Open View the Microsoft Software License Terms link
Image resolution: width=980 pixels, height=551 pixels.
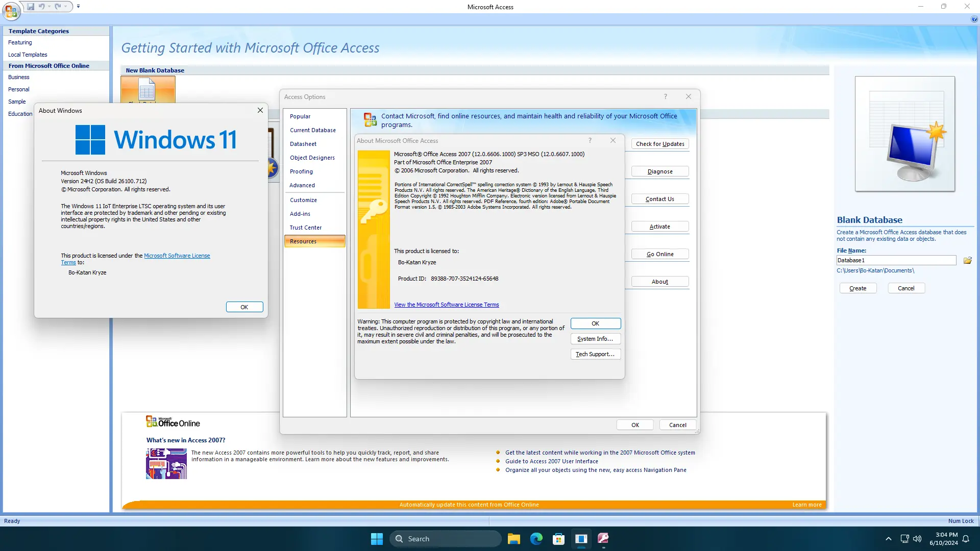click(x=447, y=305)
